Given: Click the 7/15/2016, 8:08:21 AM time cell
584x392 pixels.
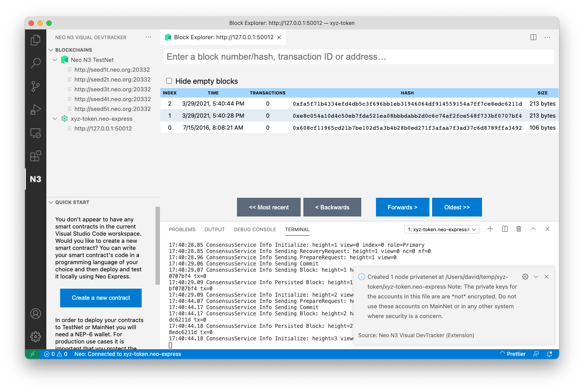Looking at the screenshot, I should click(213, 128).
